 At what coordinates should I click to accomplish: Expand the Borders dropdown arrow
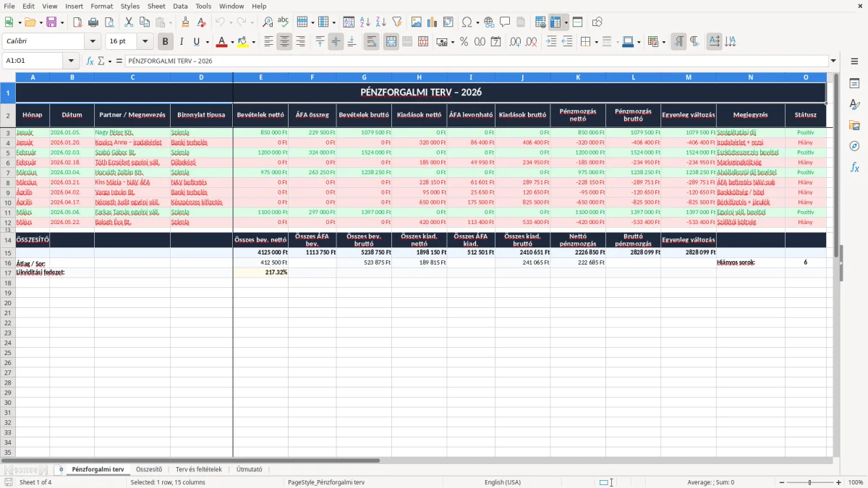(598, 42)
